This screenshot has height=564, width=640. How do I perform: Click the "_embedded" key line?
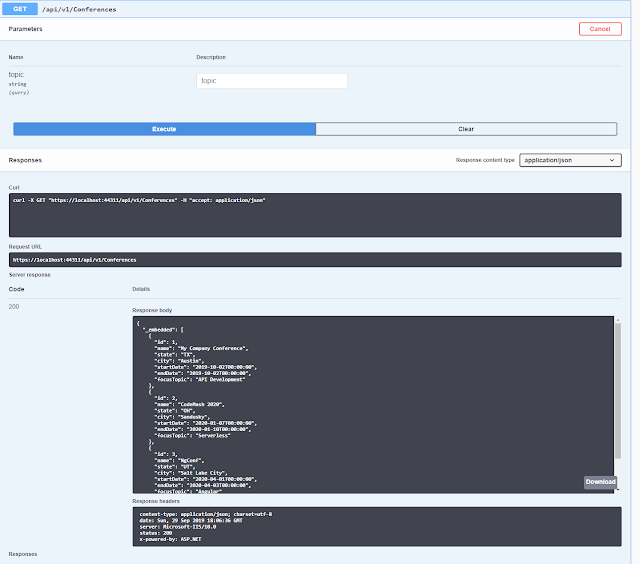click(163, 330)
